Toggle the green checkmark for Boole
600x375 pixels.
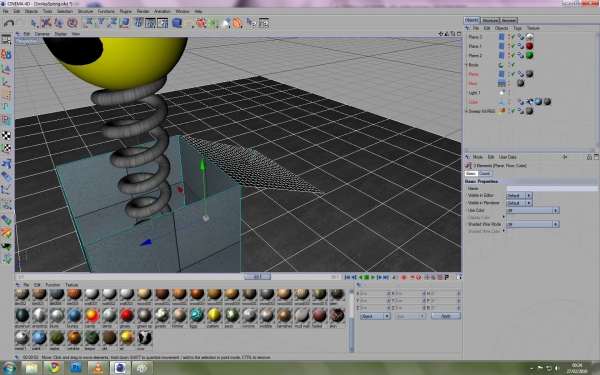point(513,65)
